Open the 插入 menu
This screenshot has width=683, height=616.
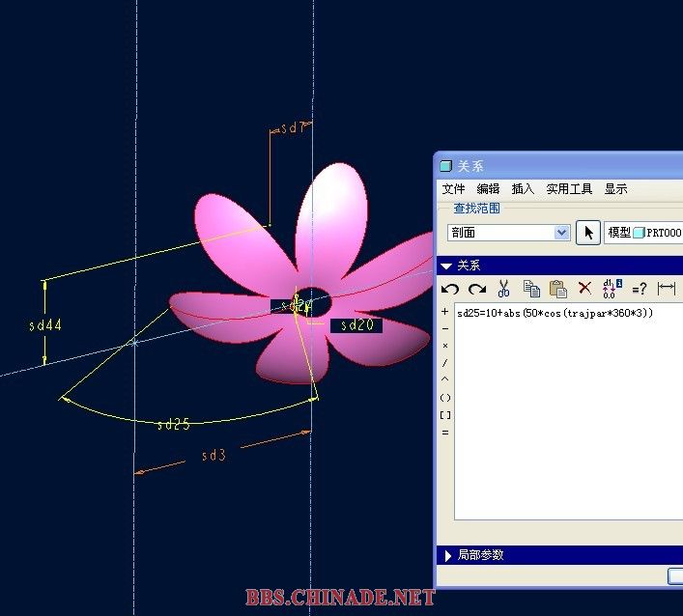(x=523, y=189)
